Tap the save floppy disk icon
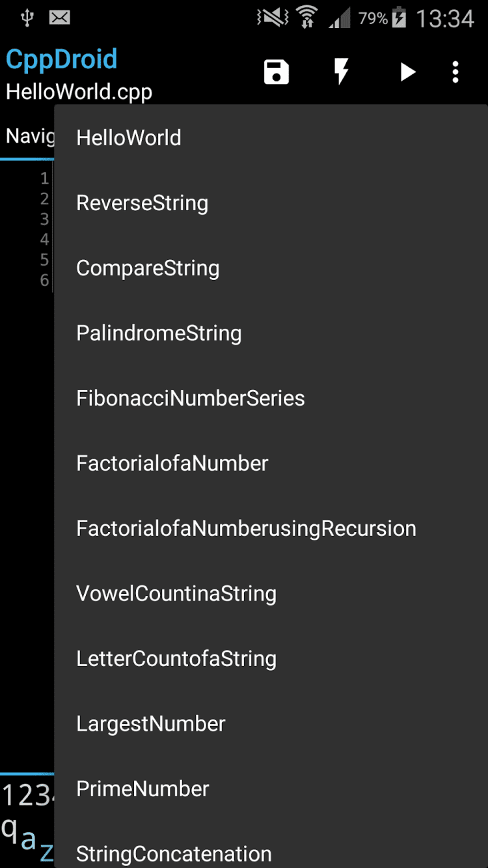Viewport: 488px width, 868px height. pyautogui.click(x=277, y=72)
